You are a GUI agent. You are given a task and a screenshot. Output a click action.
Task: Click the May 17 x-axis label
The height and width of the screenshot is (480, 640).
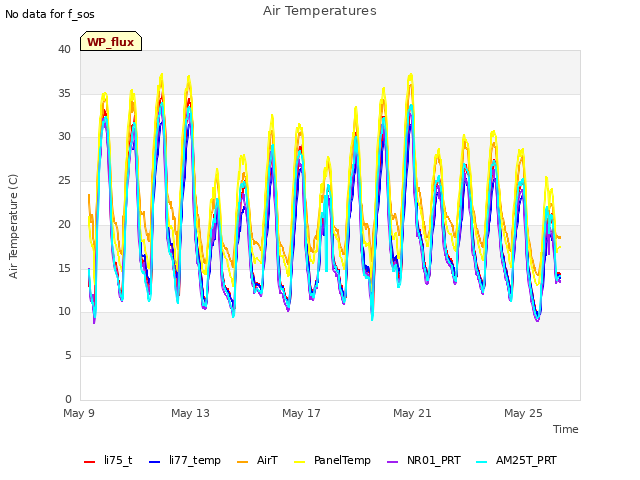[x=301, y=413]
